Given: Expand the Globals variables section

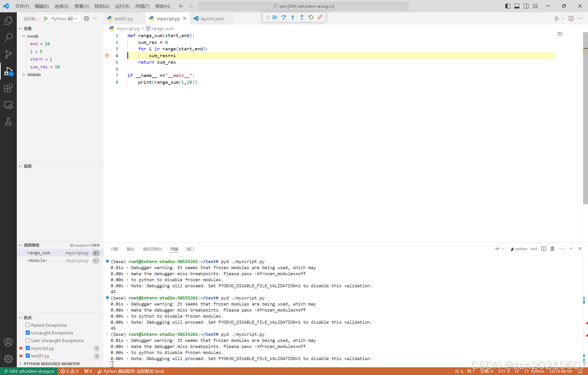Looking at the screenshot, I should coord(24,74).
